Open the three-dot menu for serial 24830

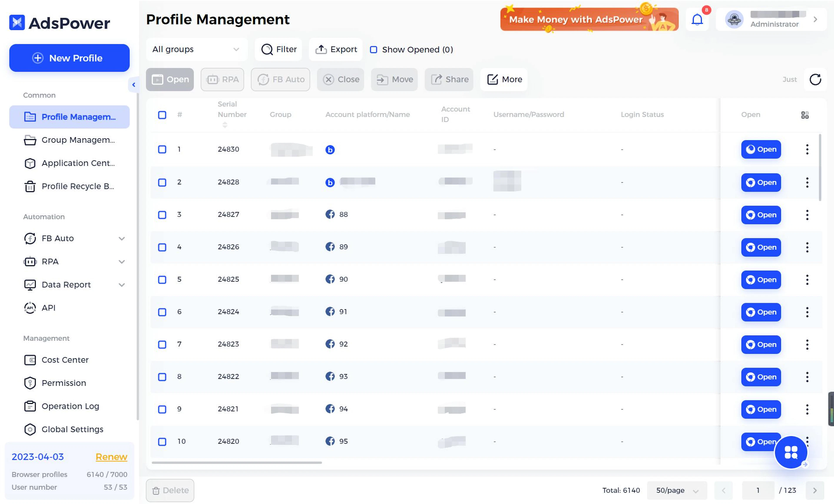point(807,149)
